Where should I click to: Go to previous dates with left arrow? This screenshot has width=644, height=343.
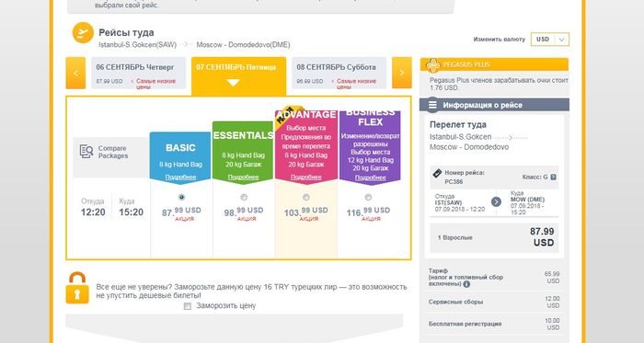click(x=75, y=73)
